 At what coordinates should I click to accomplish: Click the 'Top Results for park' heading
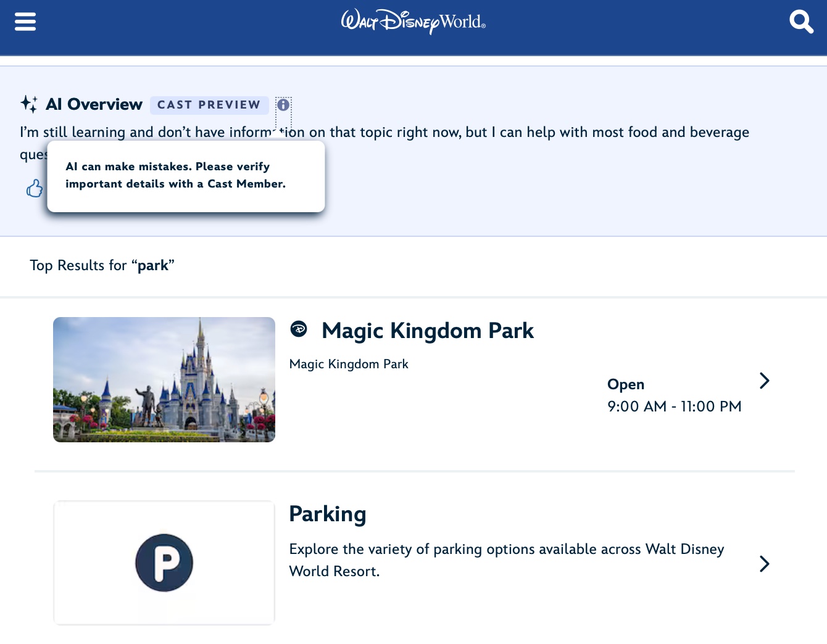[x=102, y=265]
